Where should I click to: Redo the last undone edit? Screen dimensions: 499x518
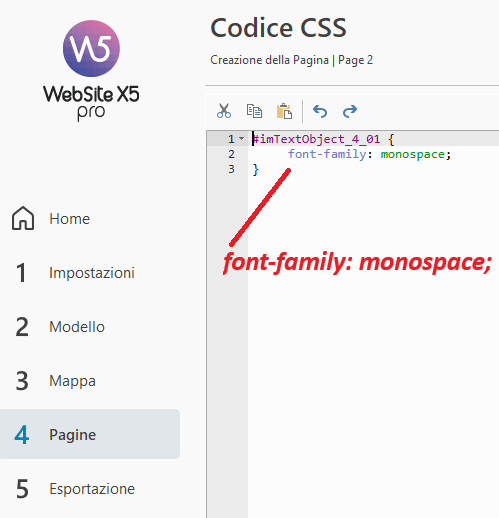(x=350, y=111)
